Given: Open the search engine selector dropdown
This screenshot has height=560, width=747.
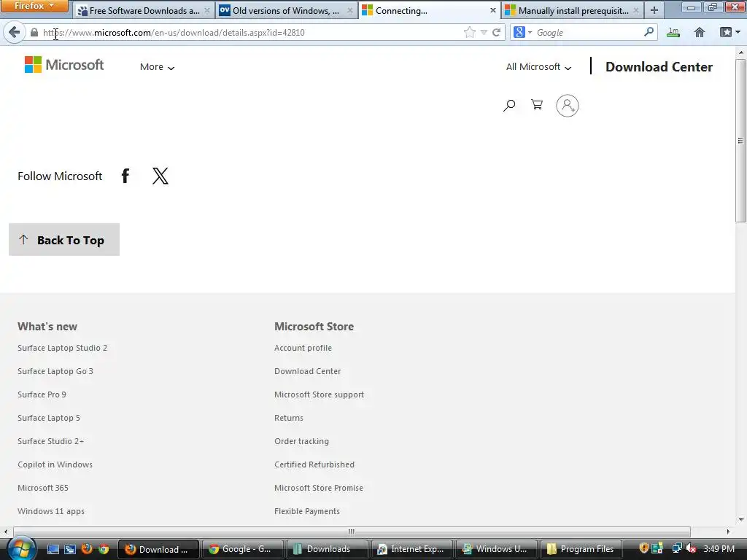Looking at the screenshot, I should [x=522, y=32].
